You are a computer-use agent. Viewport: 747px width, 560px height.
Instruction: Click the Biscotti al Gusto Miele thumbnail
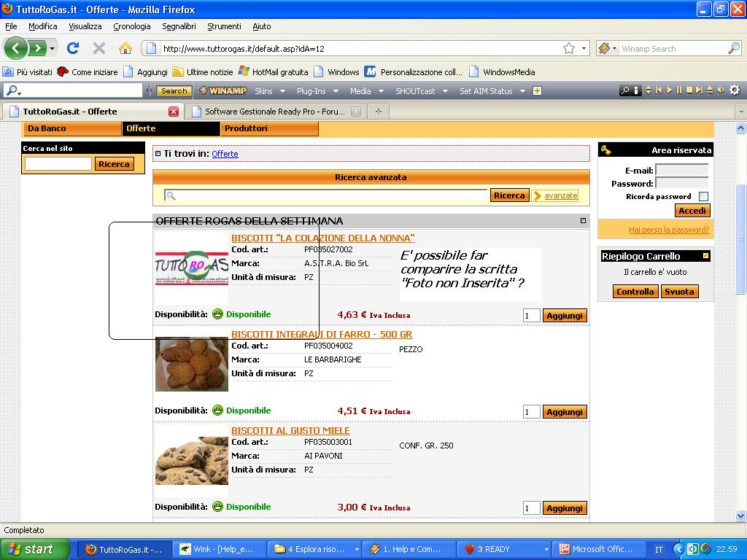[x=192, y=461]
